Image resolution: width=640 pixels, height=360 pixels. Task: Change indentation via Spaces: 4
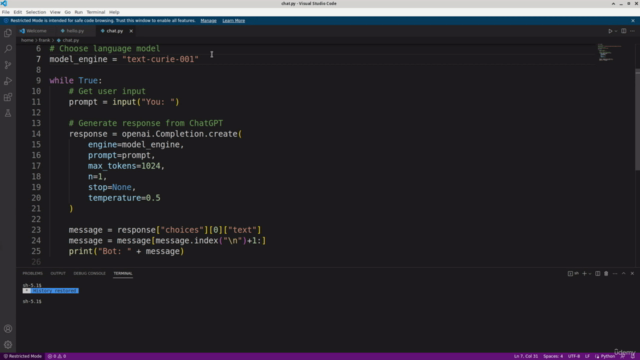[553, 356]
